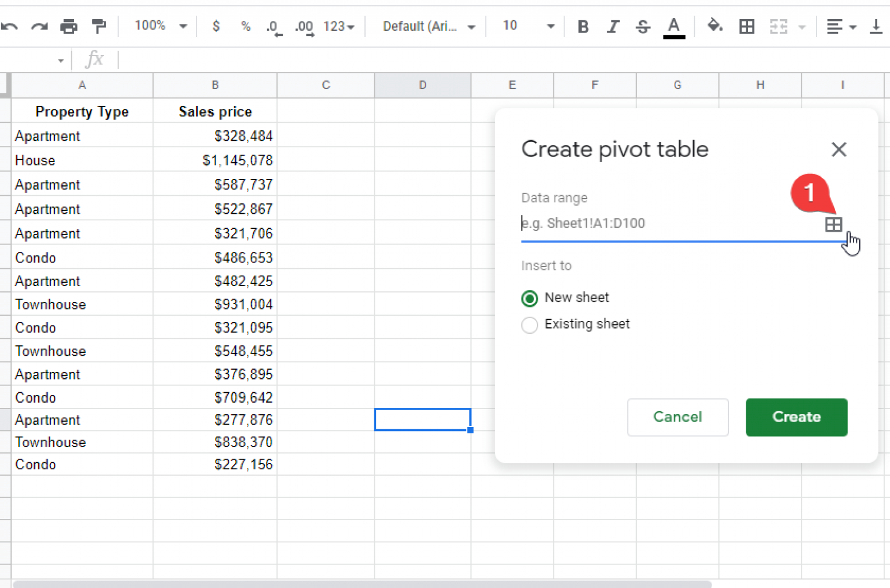The width and height of the screenshot is (890, 588).
Task: Click into the formula bar
Action: click(503, 60)
